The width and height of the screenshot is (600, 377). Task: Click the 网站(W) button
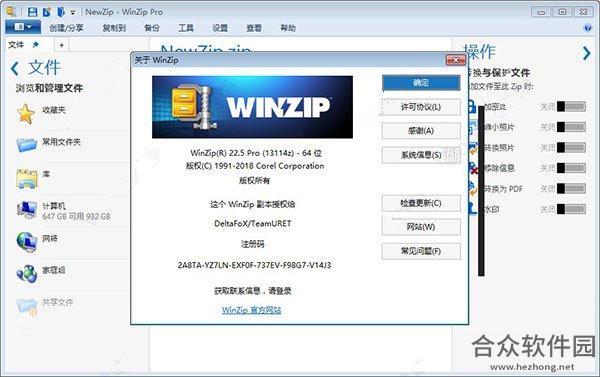tap(421, 227)
